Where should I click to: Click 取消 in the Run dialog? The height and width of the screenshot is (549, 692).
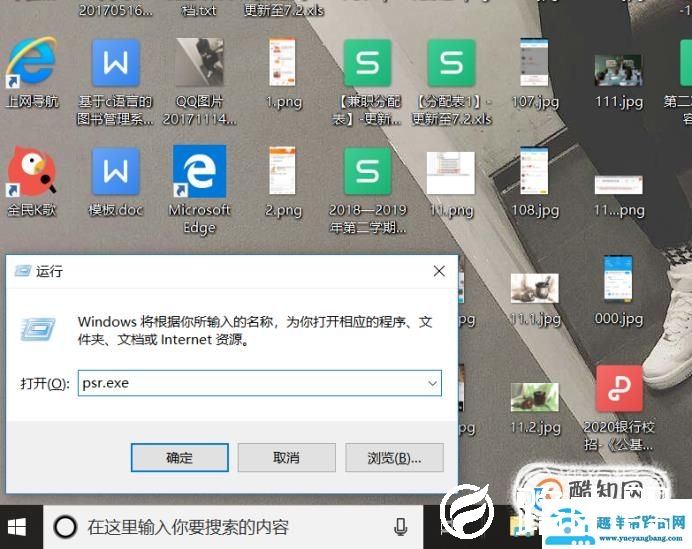[286, 458]
